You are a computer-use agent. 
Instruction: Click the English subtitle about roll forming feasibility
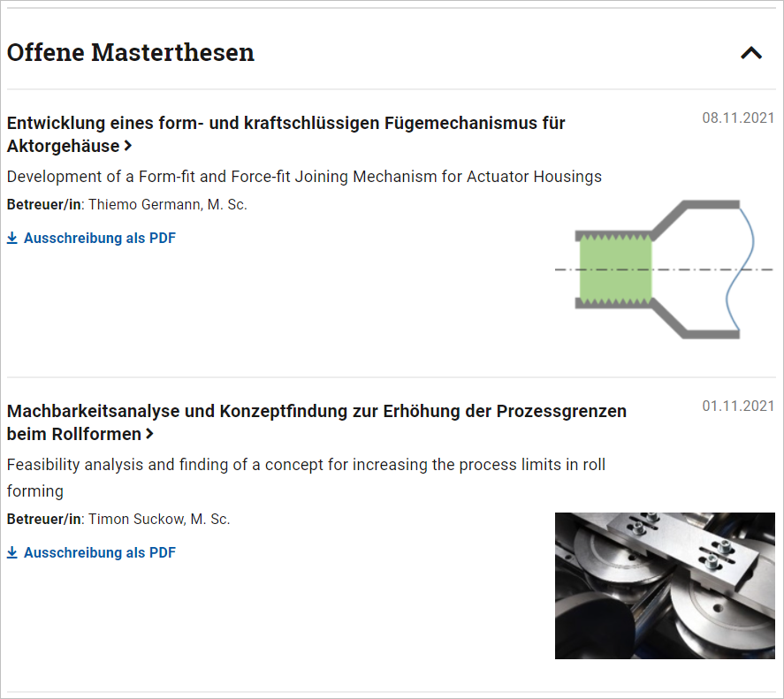(x=306, y=477)
